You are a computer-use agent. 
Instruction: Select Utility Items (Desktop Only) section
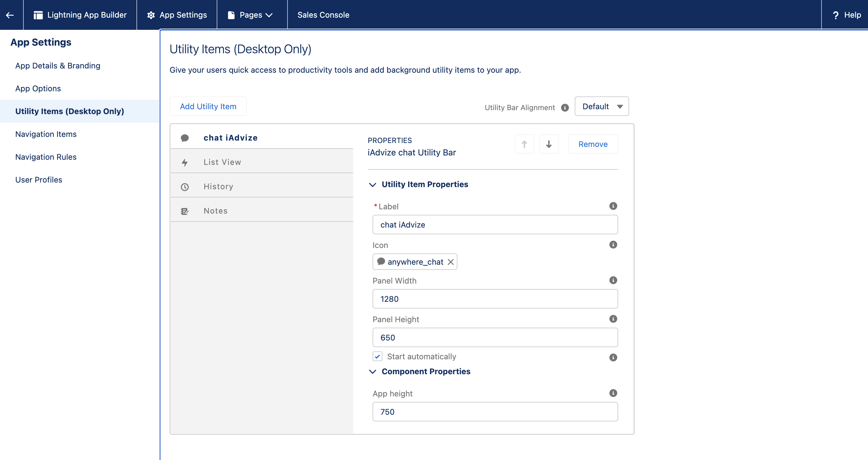[80, 111]
